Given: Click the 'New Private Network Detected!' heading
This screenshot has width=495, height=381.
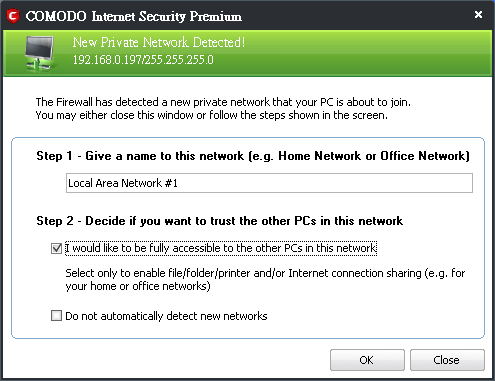Looking at the screenshot, I should [159, 42].
